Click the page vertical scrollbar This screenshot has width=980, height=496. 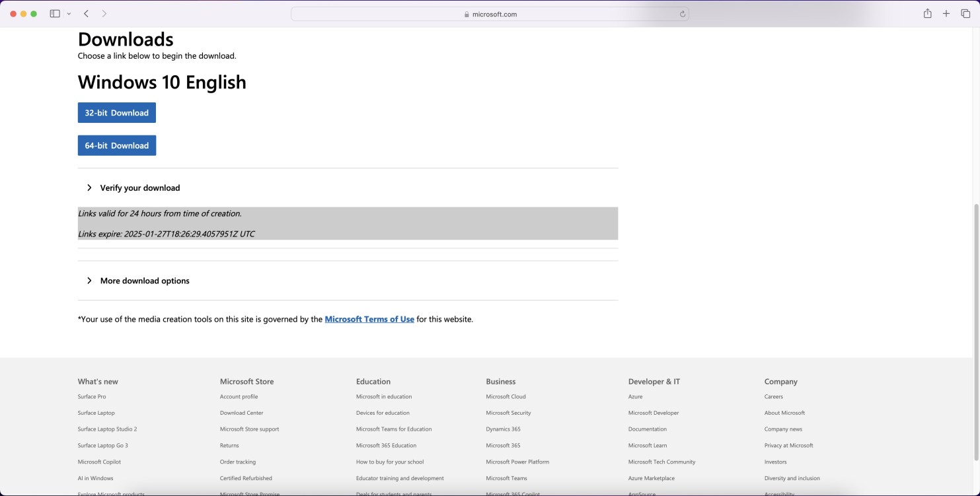(977, 332)
